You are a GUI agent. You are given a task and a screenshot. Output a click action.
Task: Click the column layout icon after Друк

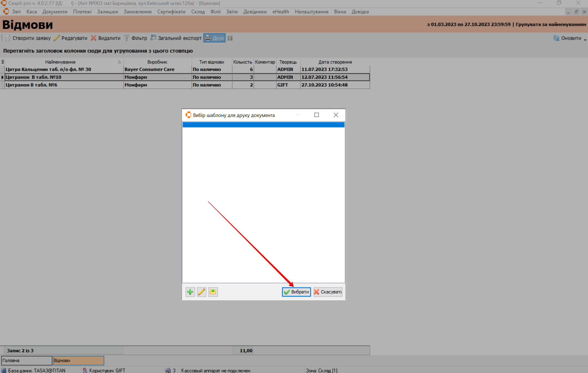pos(230,38)
